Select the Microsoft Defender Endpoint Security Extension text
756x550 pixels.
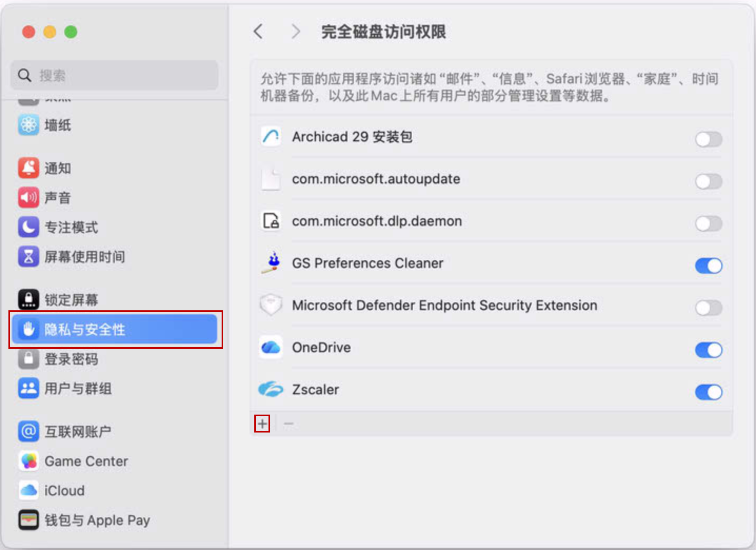(x=445, y=306)
